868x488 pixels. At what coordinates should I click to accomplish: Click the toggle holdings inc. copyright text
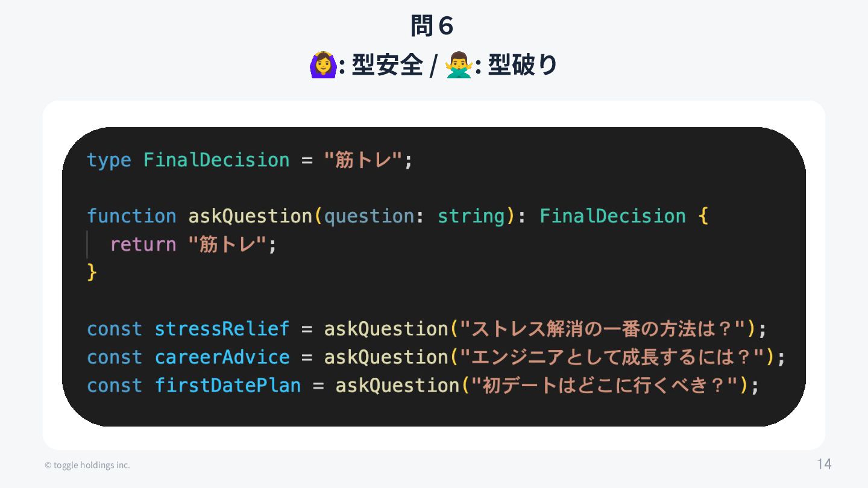pos(87,465)
